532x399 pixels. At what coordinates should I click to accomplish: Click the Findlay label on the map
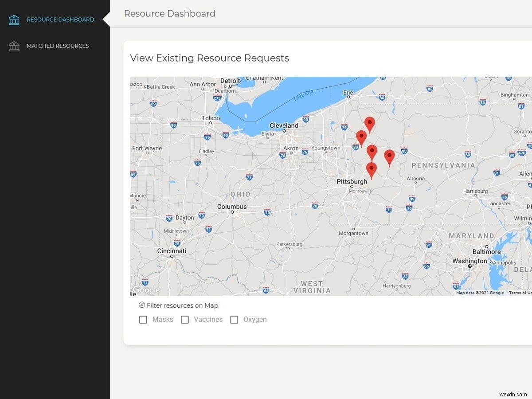(207, 151)
